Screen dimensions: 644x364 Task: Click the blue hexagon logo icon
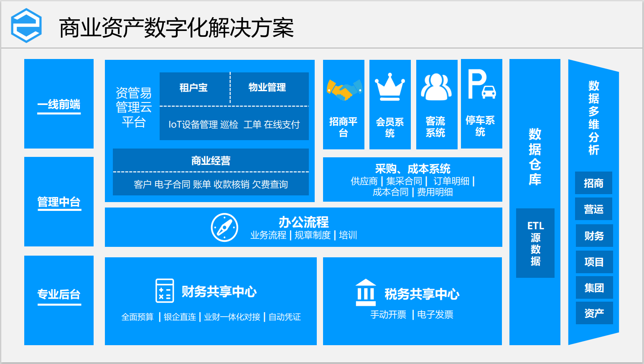pos(26,26)
